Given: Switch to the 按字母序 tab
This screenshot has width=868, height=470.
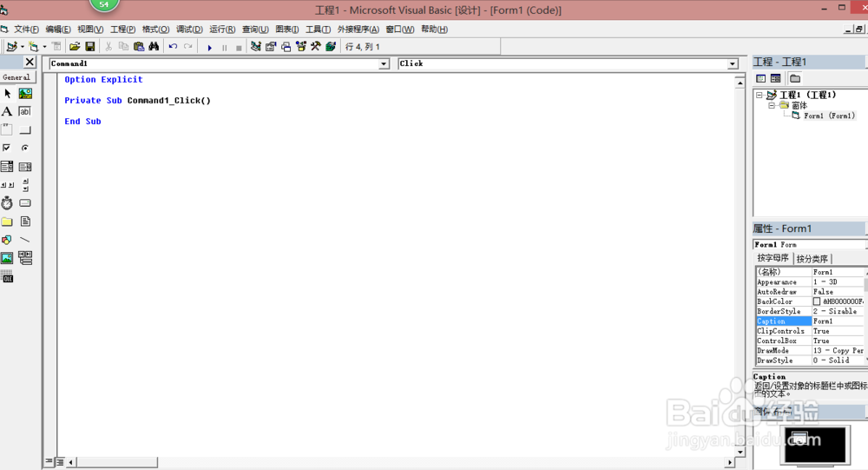Looking at the screenshot, I should tap(773, 258).
